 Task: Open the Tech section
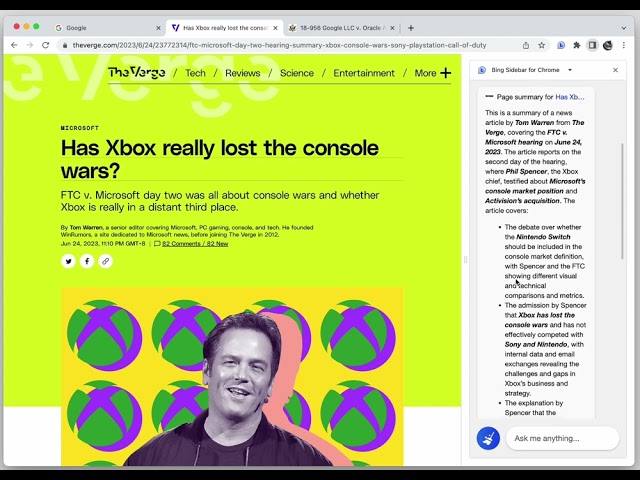(196, 73)
